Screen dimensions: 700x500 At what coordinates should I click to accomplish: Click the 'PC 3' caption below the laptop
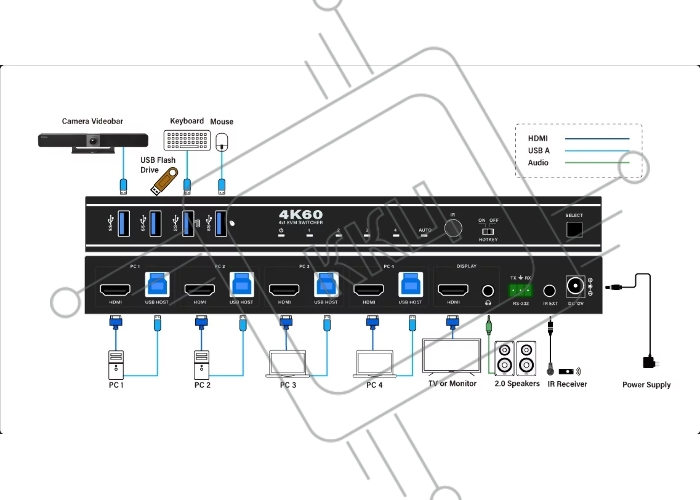click(x=288, y=385)
